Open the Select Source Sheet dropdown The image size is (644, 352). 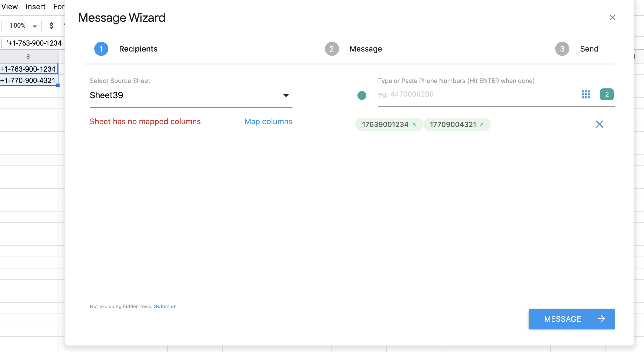point(285,95)
